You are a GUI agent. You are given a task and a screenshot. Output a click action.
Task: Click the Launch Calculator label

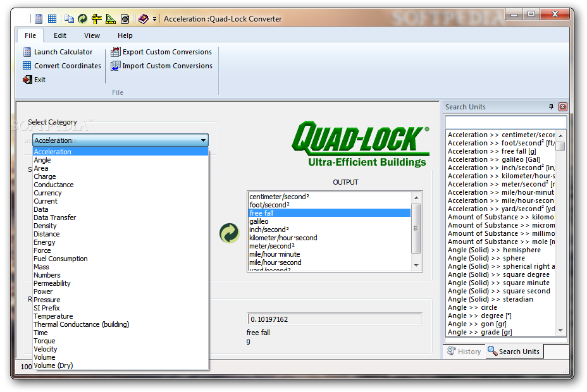63,52
